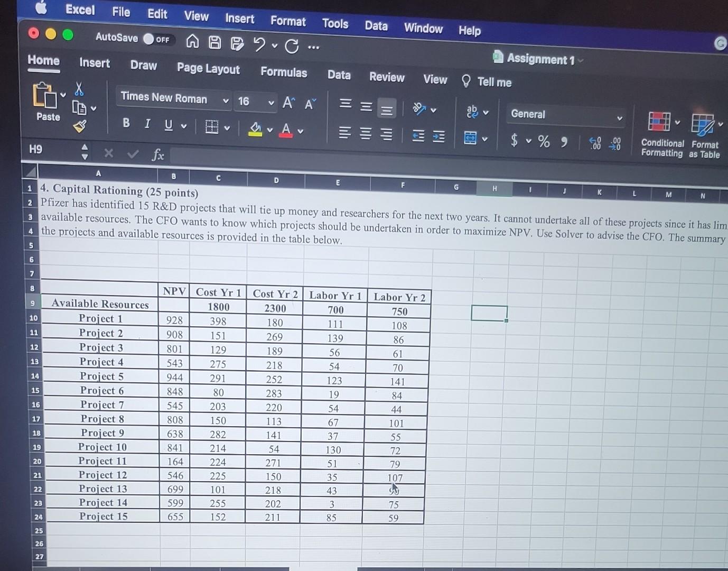The width and height of the screenshot is (728, 571).
Task: Click the Comma Style icon
Action: [x=564, y=142]
